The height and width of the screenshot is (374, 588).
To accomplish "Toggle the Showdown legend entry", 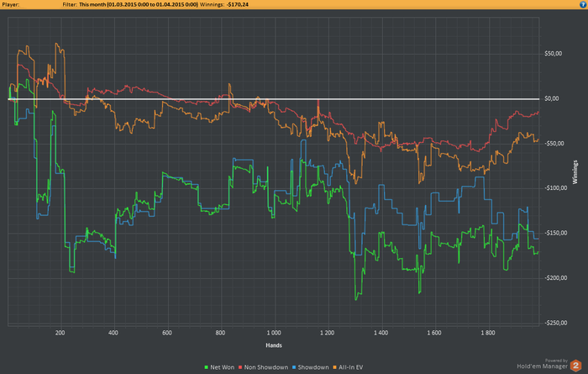I will pyautogui.click(x=311, y=367).
